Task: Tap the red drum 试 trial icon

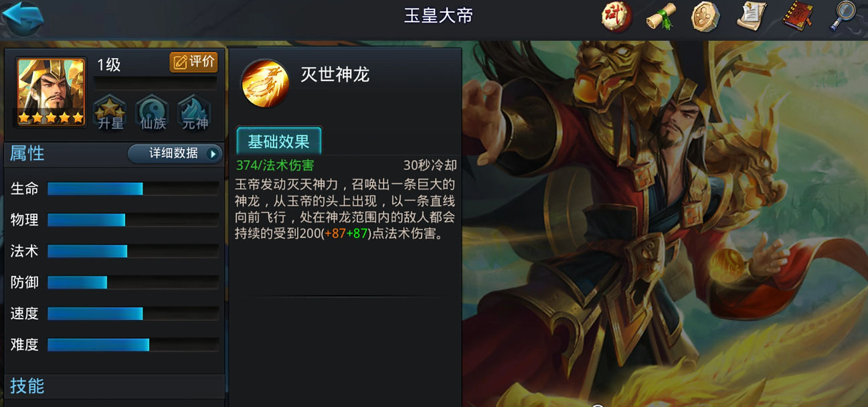Action: coord(616,17)
